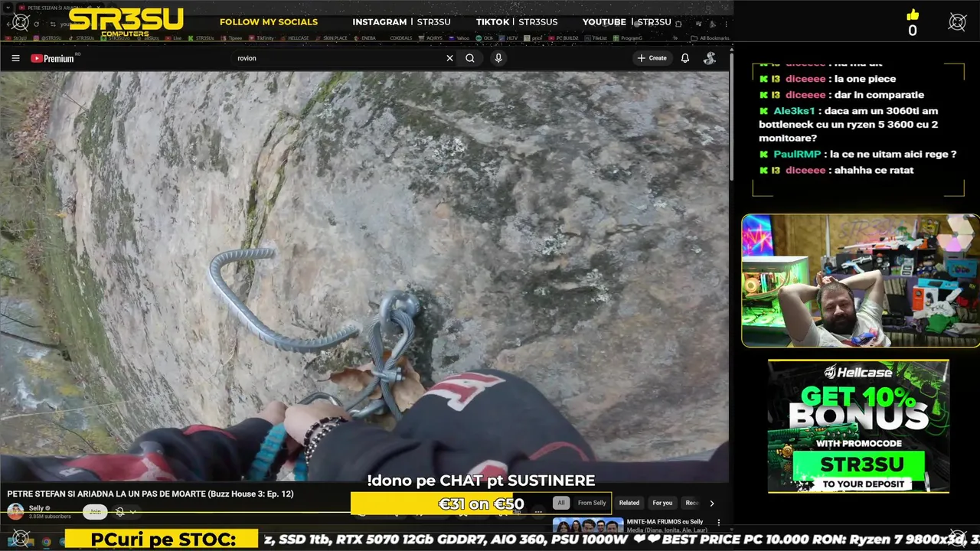This screenshot has height=551, width=980.
Task: Click PaulRMP chat message
Action: click(857, 154)
